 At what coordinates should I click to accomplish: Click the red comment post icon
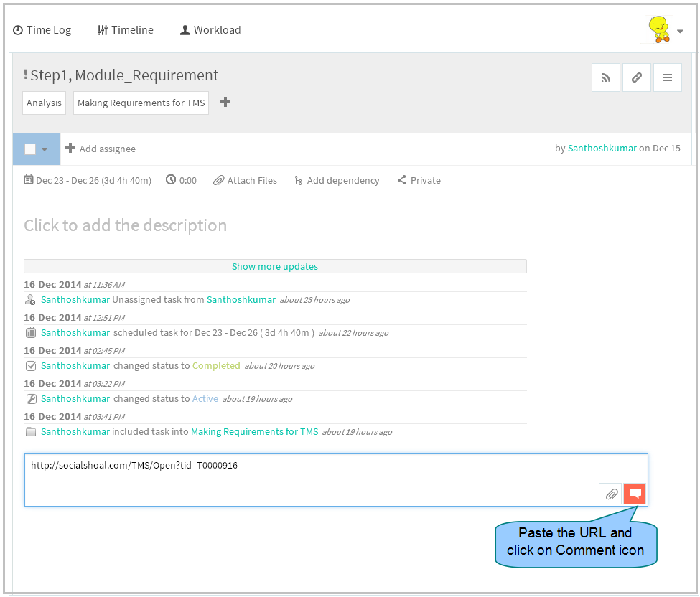click(x=635, y=494)
